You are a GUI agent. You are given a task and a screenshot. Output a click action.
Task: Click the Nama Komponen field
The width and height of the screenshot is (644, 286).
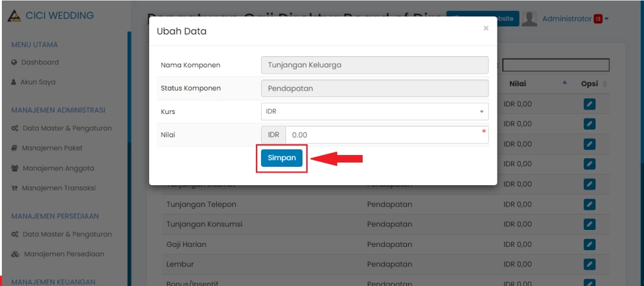click(375, 65)
